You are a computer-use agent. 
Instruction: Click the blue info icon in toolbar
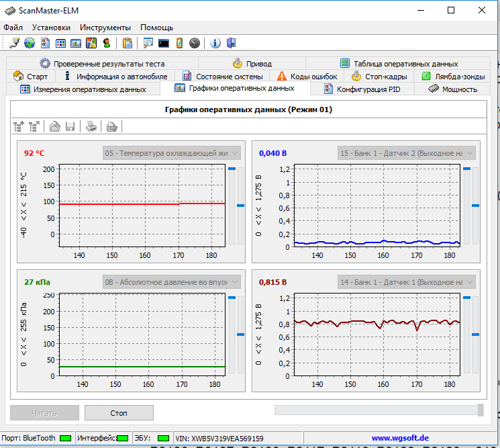pyautogui.click(x=215, y=43)
